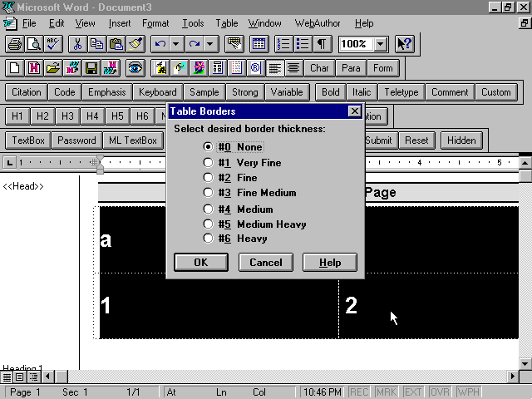This screenshot has height=399, width=532.
Task: Open the Table menu
Action: click(x=226, y=23)
